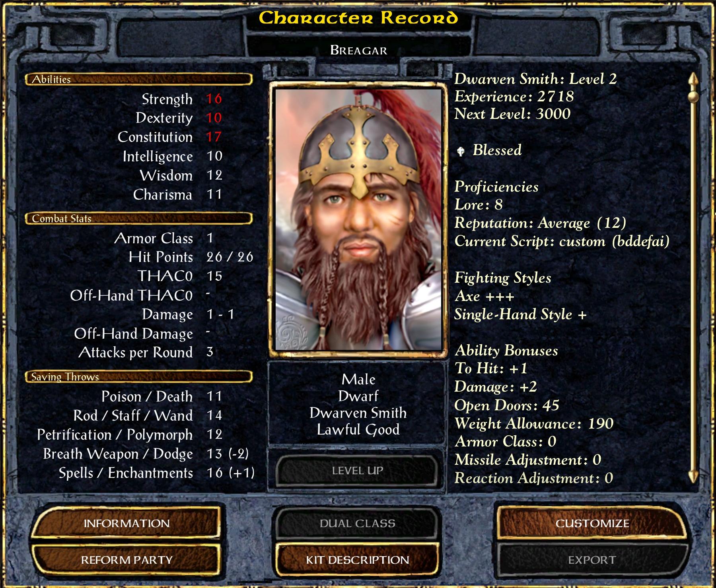This screenshot has width=716, height=588.
Task: Click the Dual Class button
Action: (x=357, y=523)
